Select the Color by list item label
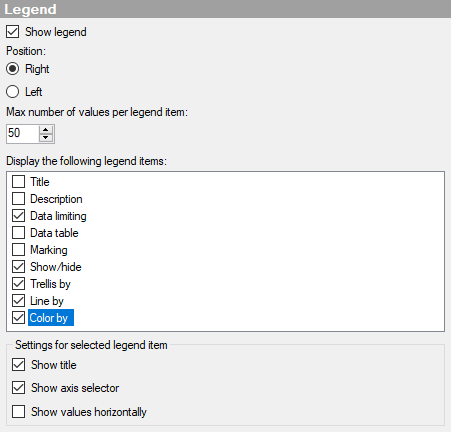The height and width of the screenshot is (432, 451). point(49,318)
